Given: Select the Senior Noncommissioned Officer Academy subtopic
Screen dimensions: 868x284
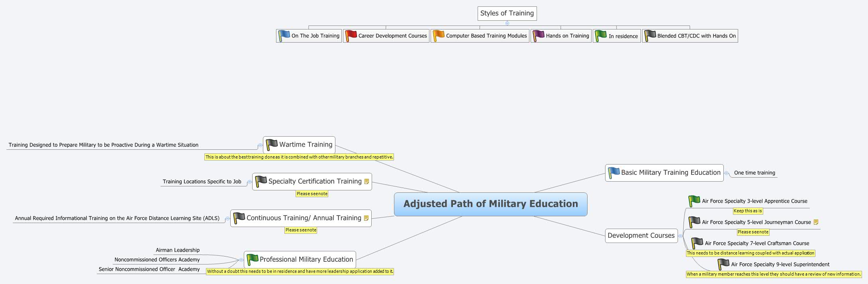Looking at the screenshot, I should pos(149,269).
